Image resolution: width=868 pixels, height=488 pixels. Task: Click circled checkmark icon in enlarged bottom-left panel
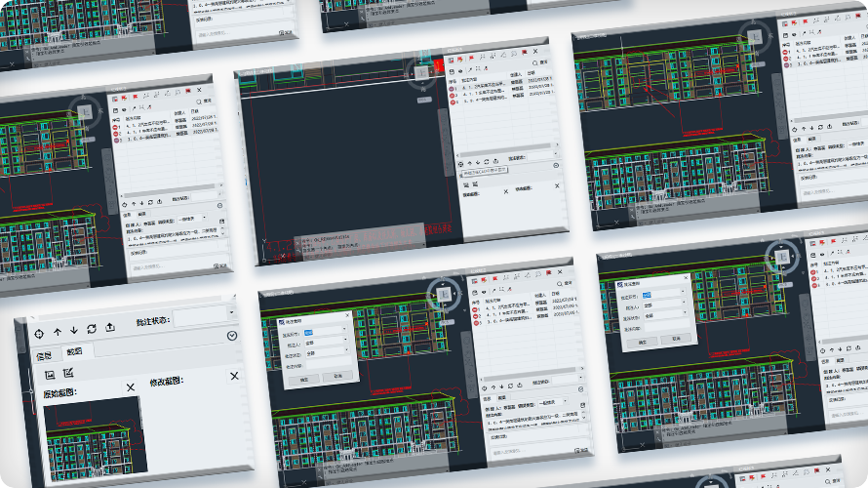tap(232, 336)
